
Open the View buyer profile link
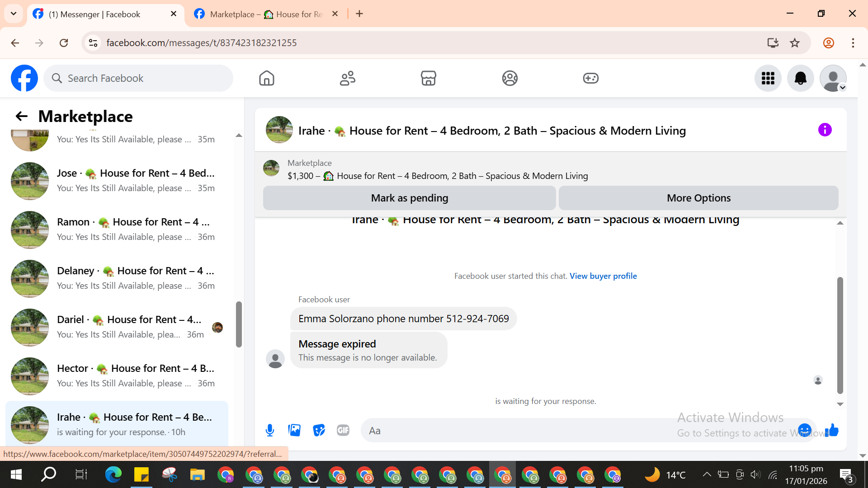(603, 276)
